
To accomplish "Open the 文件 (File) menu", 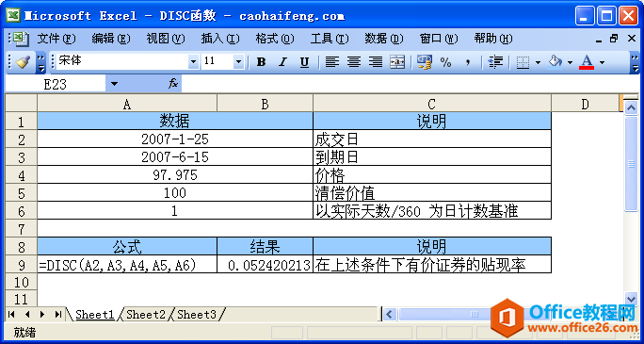I will (x=56, y=39).
